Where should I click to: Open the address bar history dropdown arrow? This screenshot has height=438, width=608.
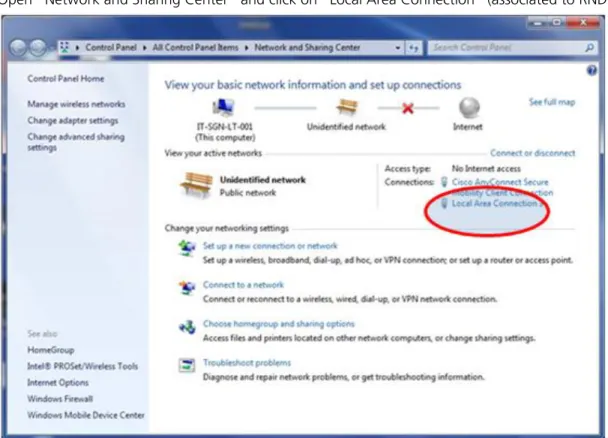click(x=398, y=48)
